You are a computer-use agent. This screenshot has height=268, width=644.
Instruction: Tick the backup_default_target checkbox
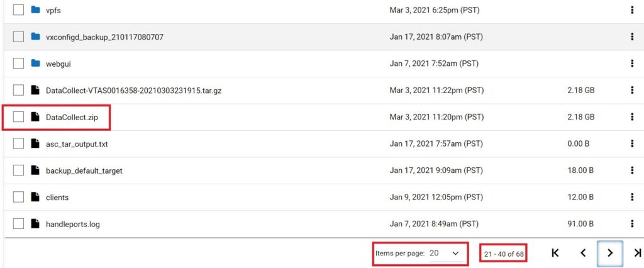coord(18,170)
